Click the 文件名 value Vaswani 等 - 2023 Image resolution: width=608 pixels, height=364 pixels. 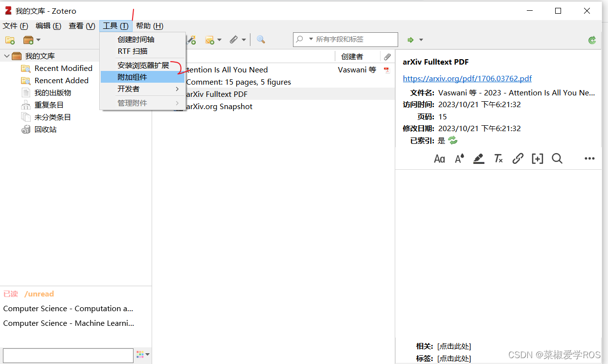coord(517,92)
